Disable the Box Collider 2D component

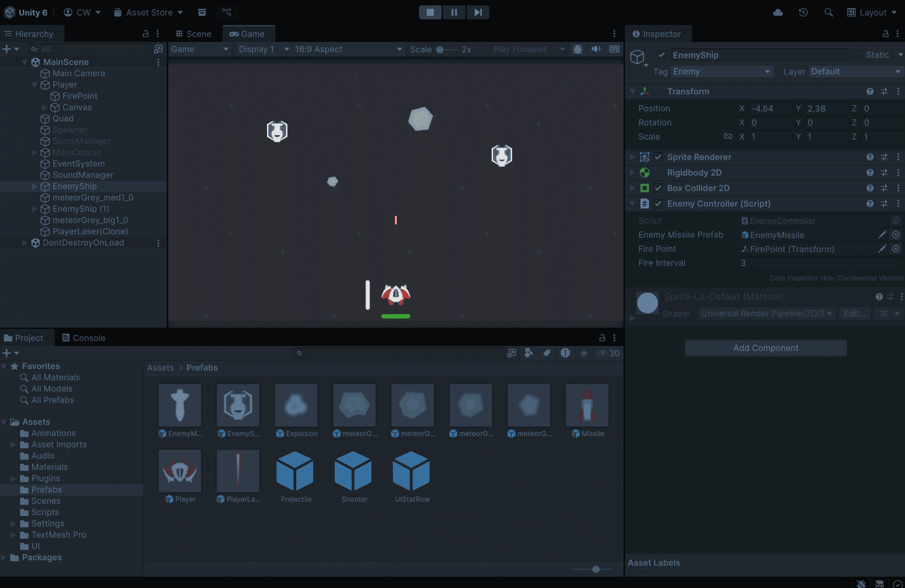coord(658,188)
